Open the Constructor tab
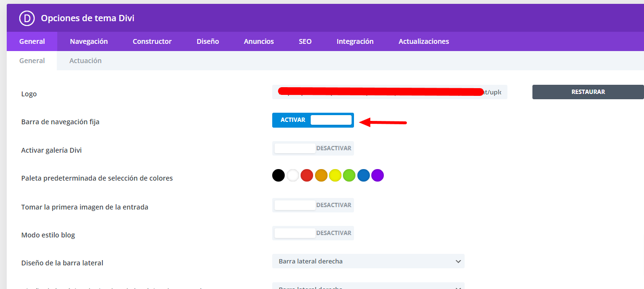This screenshot has width=644, height=289. point(152,41)
